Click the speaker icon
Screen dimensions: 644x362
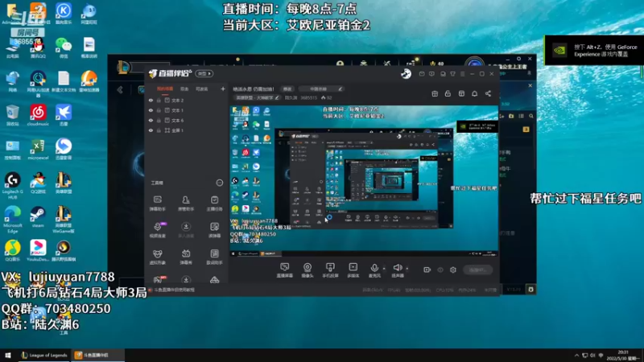[x=397, y=268]
